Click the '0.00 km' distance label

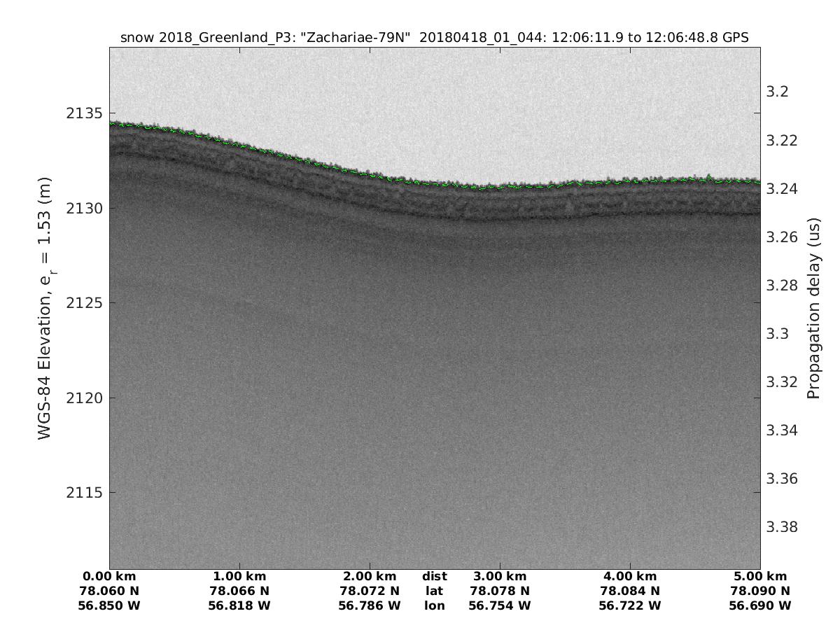point(109,577)
